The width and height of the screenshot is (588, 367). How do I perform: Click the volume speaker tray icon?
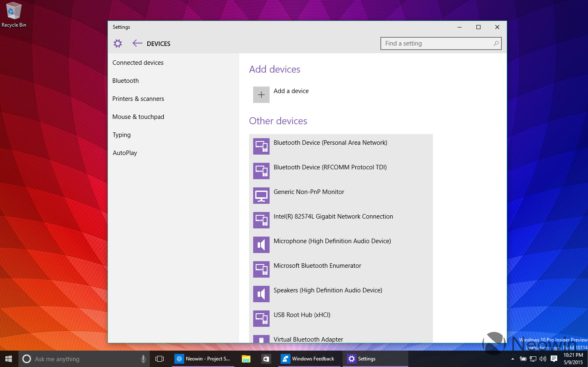[543, 359]
